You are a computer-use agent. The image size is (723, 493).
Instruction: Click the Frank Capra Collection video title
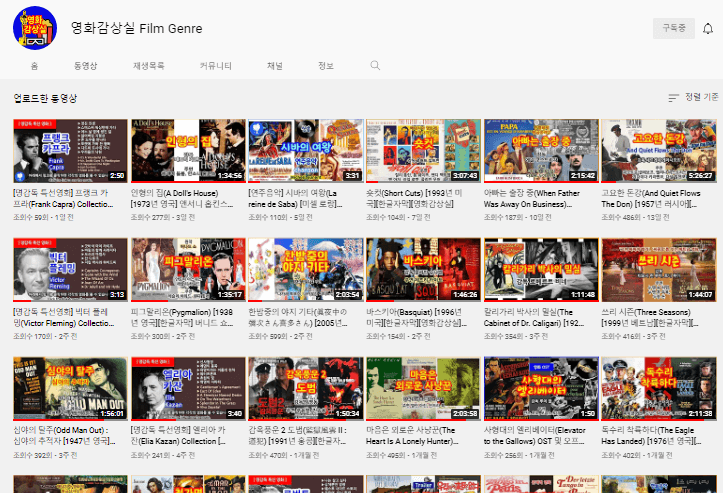63,199
